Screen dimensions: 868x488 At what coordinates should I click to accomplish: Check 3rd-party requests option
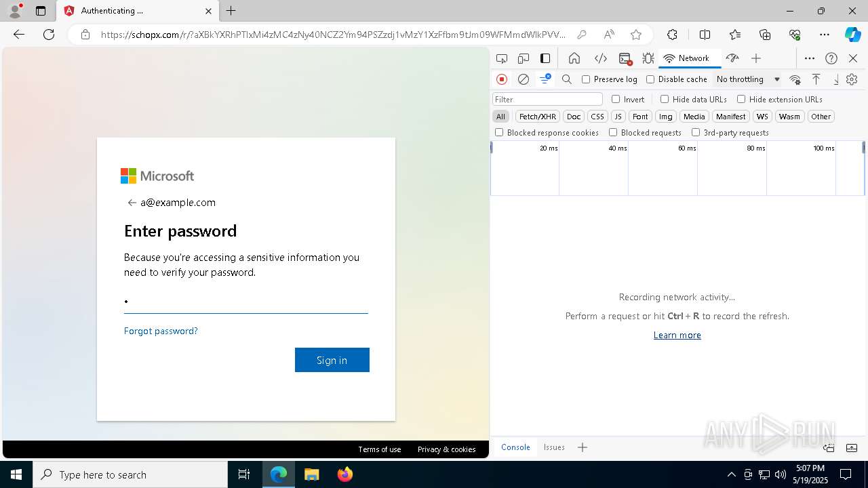(x=696, y=133)
